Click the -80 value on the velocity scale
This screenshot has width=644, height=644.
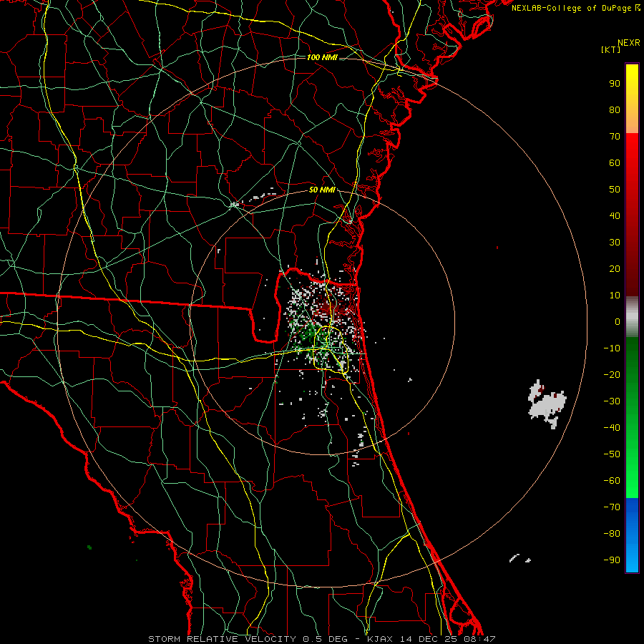tap(612, 534)
